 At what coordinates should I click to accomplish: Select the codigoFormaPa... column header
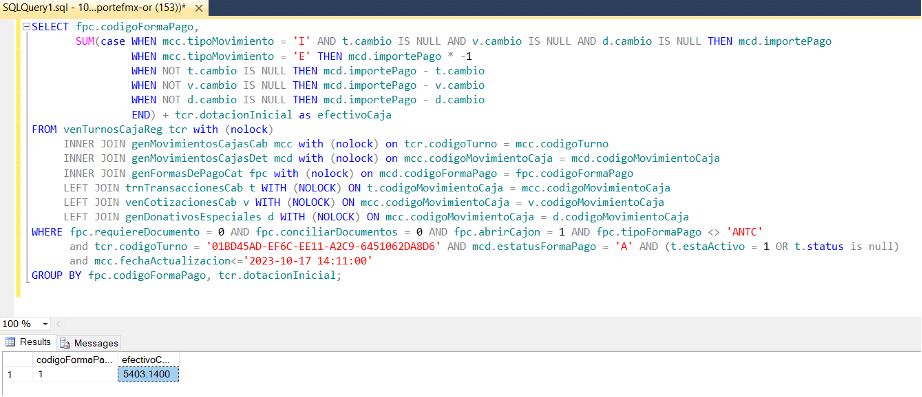pos(75,359)
